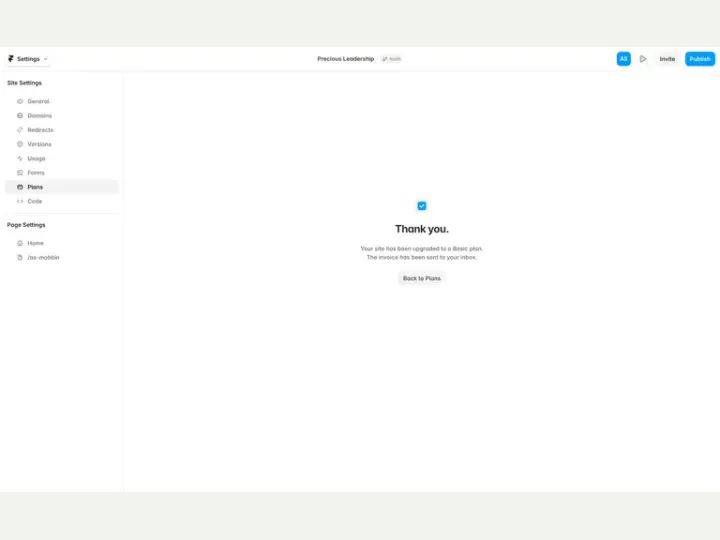
Task: Click the Home page icon
Action: tap(20, 243)
